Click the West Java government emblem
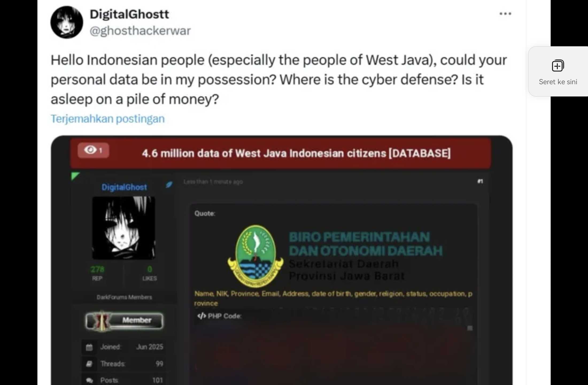The height and width of the screenshot is (385, 588). pyautogui.click(x=256, y=256)
